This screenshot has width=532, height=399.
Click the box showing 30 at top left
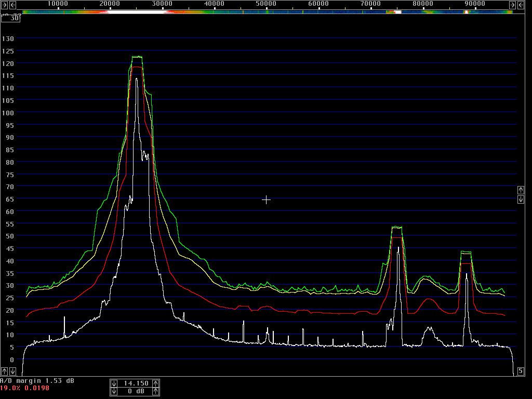pyautogui.click(x=10, y=18)
